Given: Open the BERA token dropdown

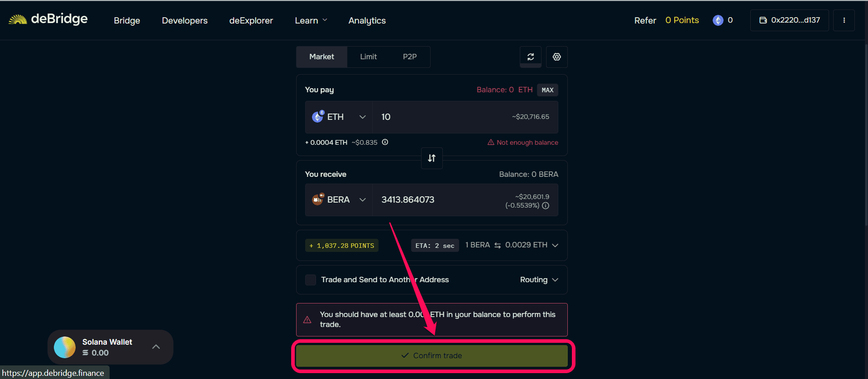Looking at the screenshot, I should tap(339, 199).
